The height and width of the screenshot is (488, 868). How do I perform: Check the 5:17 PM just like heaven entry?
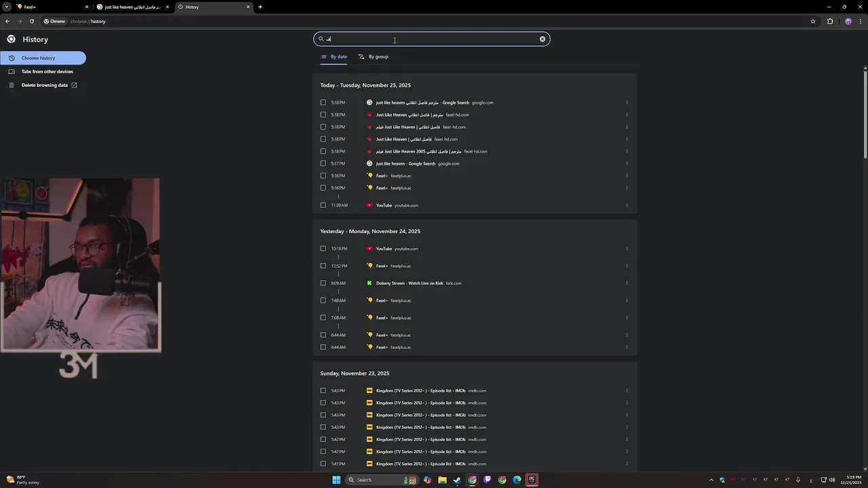pos(323,164)
